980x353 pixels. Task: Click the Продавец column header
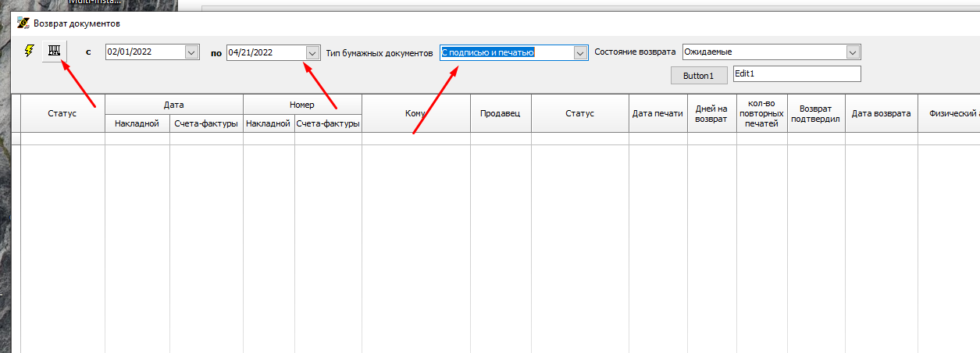tap(501, 113)
